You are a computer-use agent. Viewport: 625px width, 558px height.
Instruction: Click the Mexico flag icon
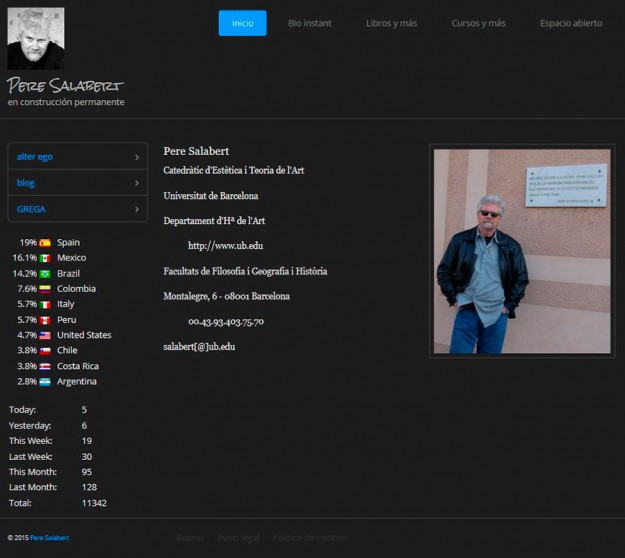[x=45, y=258]
